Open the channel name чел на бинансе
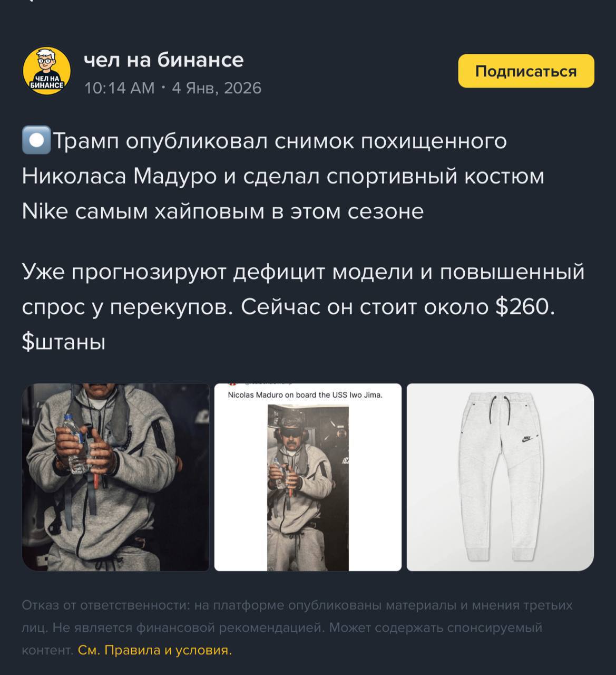Screen dimensions: 616x675 point(164,60)
